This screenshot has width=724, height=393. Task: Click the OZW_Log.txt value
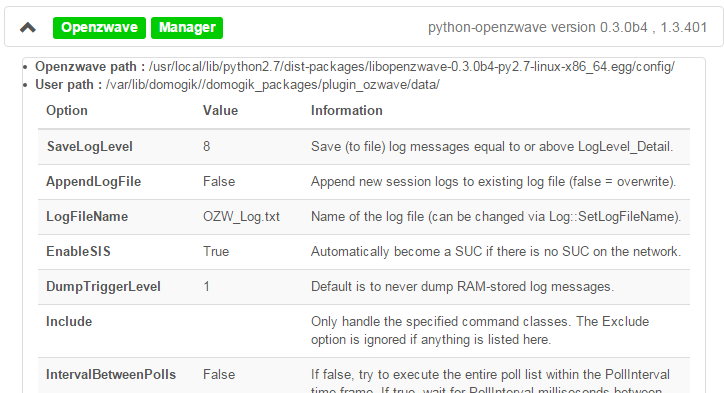(241, 217)
